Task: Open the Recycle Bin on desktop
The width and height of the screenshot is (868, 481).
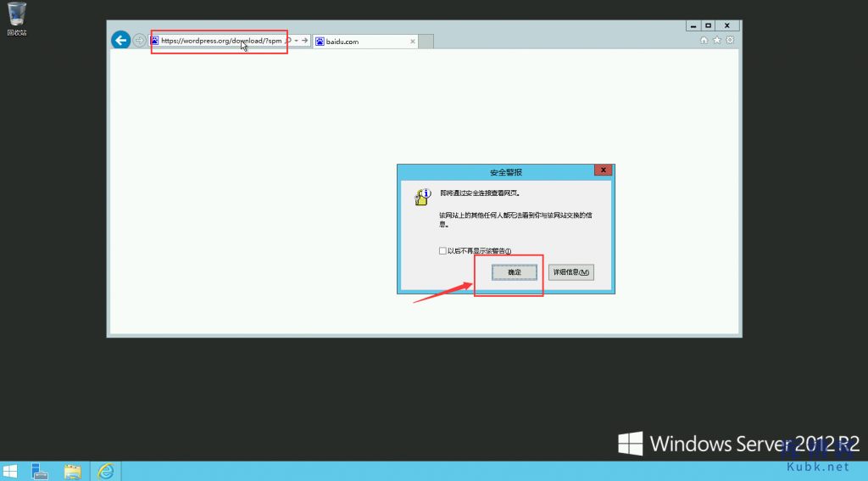Action: (x=16, y=17)
